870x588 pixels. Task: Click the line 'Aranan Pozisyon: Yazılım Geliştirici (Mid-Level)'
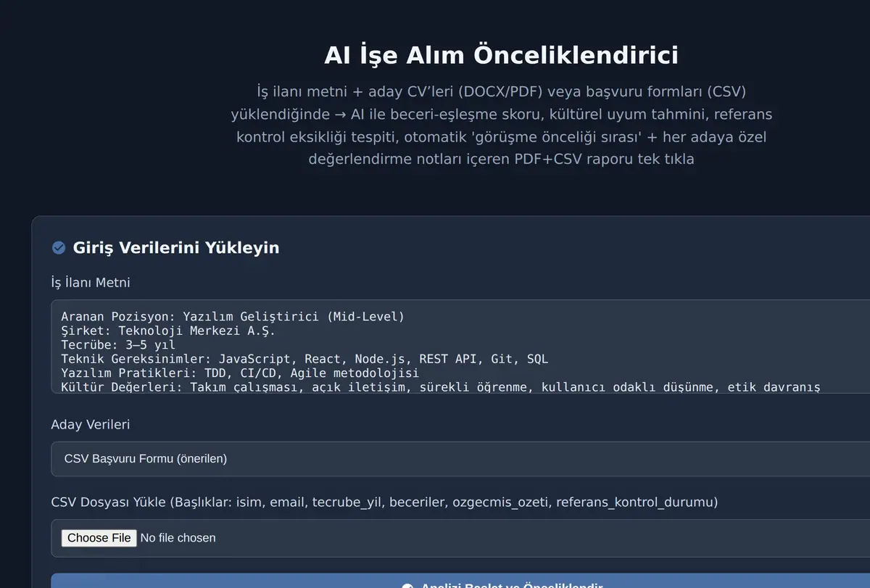233,317
